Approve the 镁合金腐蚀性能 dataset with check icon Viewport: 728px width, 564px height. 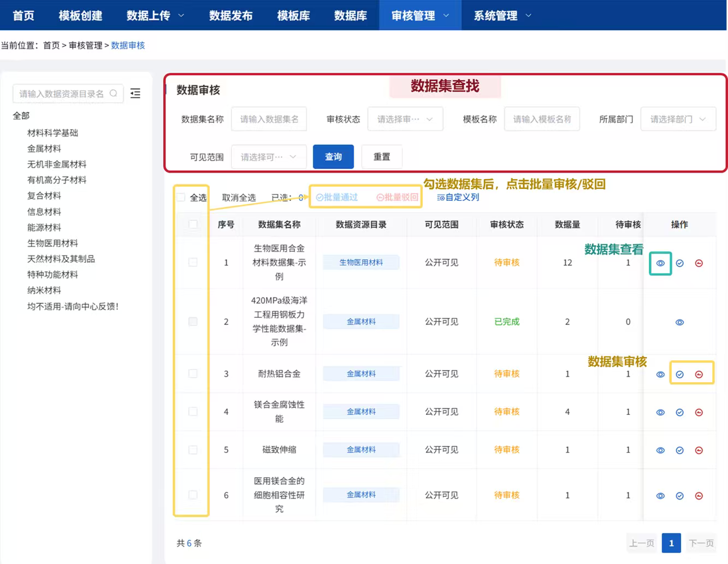[679, 412]
